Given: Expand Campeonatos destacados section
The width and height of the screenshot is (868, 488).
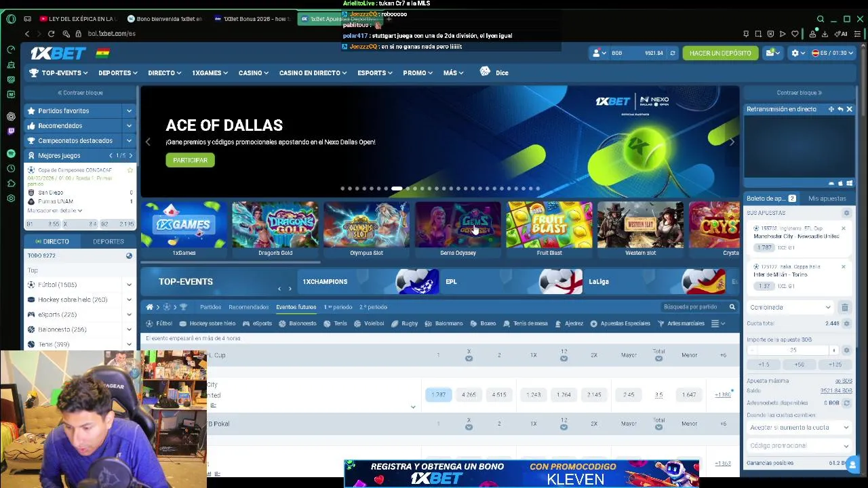Looking at the screenshot, I should click(x=129, y=140).
